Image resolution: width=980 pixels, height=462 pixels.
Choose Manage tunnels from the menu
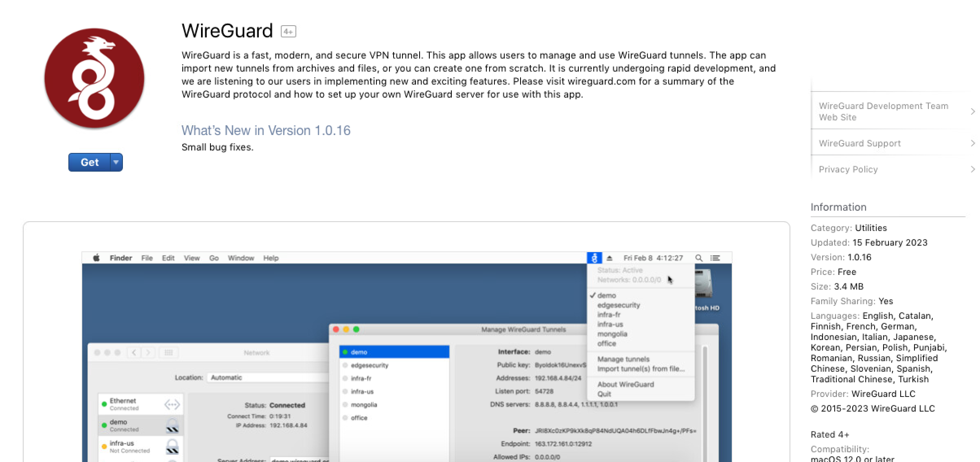[x=623, y=359]
